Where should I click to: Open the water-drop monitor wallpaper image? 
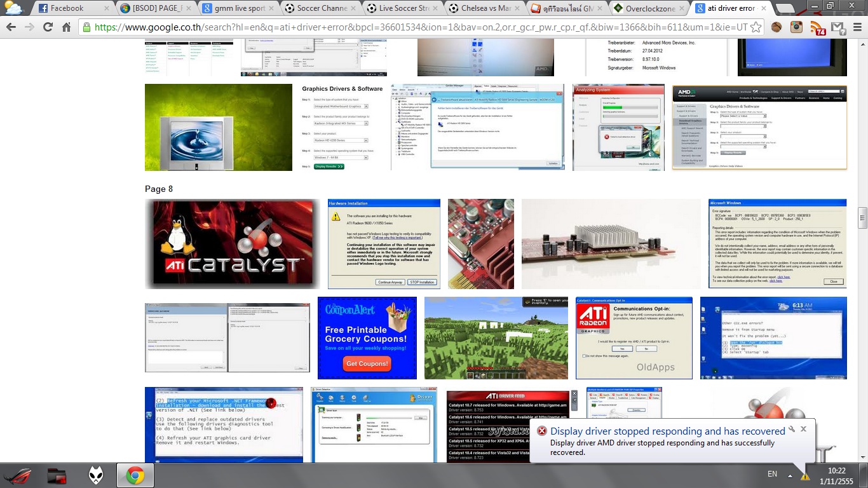coord(219,127)
